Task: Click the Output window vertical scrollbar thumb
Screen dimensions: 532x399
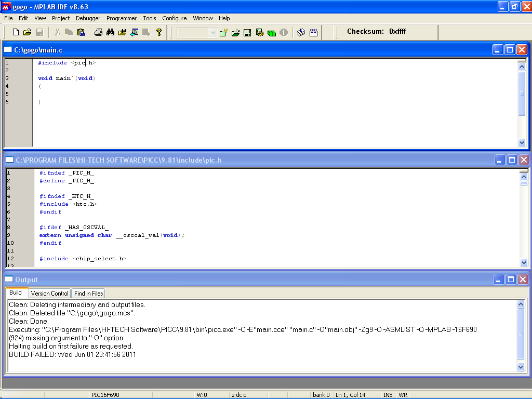Action: [521, 334]
